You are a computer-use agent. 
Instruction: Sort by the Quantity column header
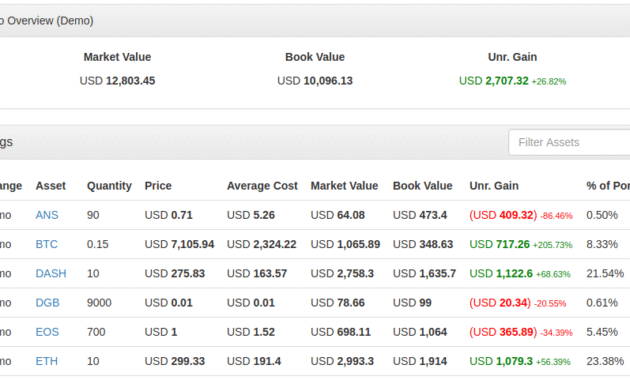tap(109, 186)
